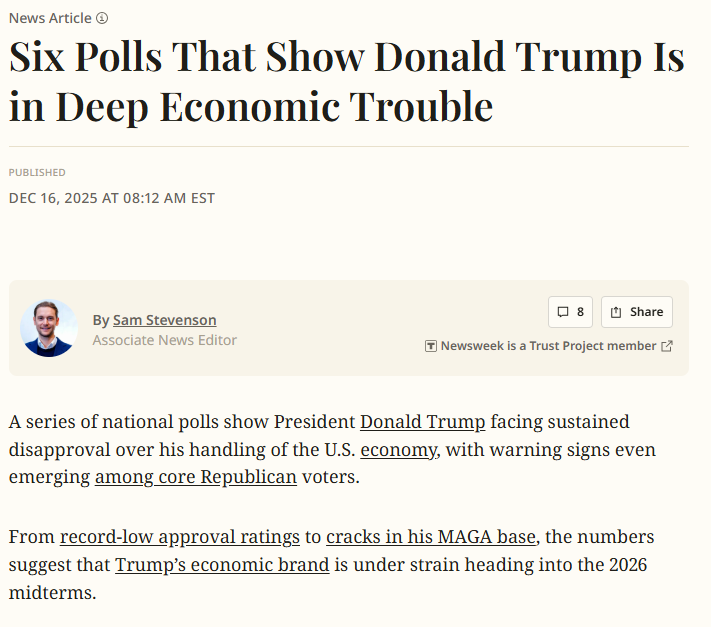Image resolution: width=711 pixels, height=627 pixels.
Task: Click the 'Trump's economic brand' link
Action: coord(222,565)
